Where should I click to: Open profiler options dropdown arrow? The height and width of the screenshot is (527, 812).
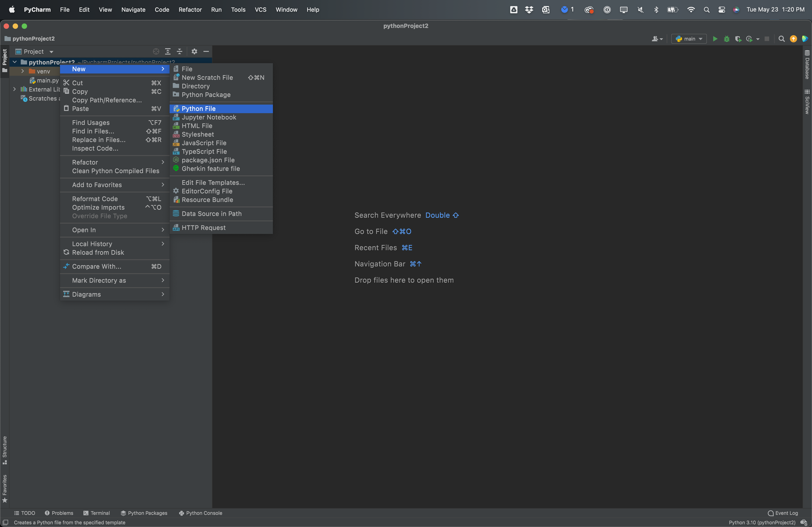pos(758,39)
